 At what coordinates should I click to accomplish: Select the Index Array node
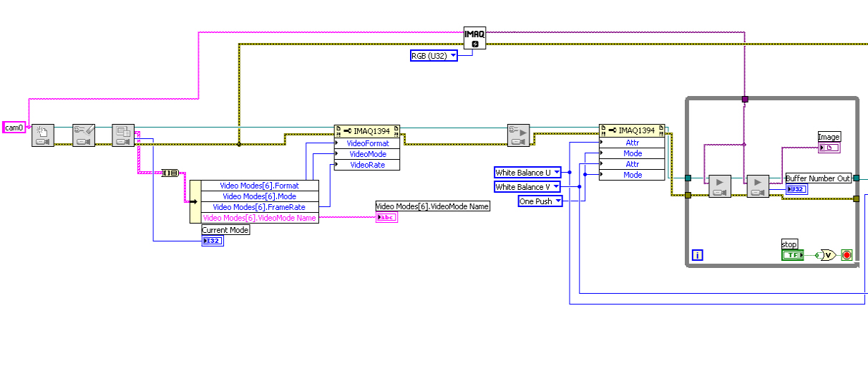pos(171,173)
